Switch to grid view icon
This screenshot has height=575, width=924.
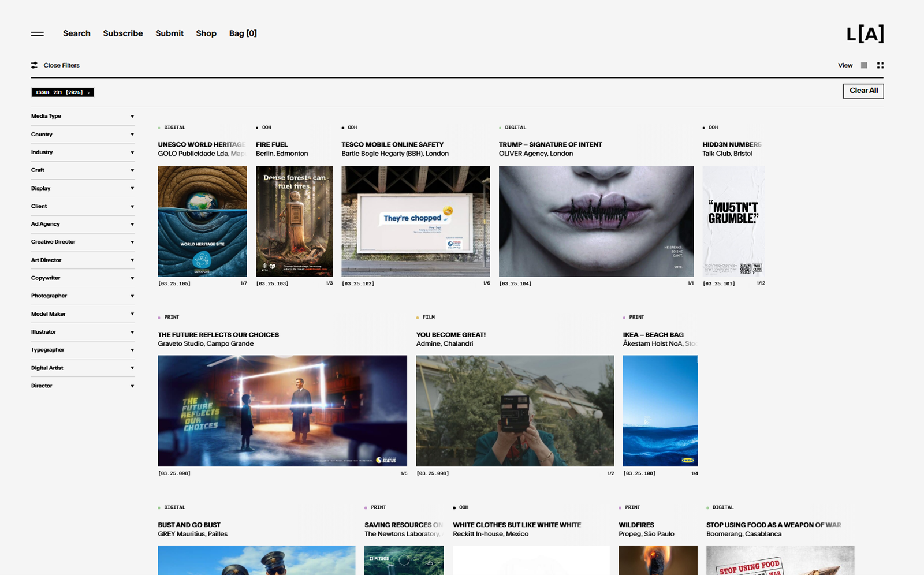pyautogui.click(x=880, y=65)
